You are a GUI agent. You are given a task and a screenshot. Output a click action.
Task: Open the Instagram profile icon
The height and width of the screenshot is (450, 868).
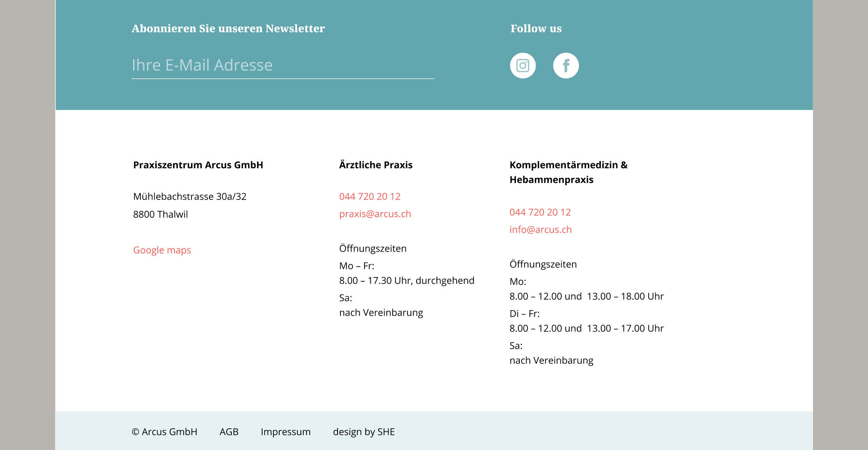point(523,66)
